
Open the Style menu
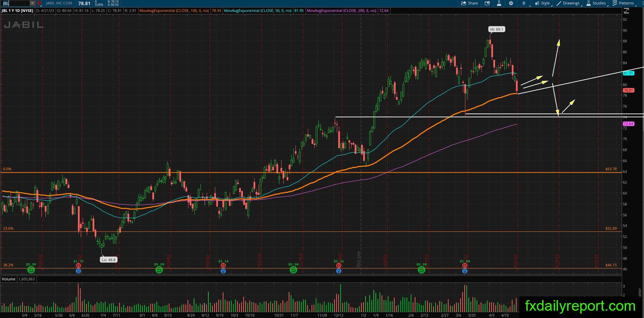[x=543, y=3]
